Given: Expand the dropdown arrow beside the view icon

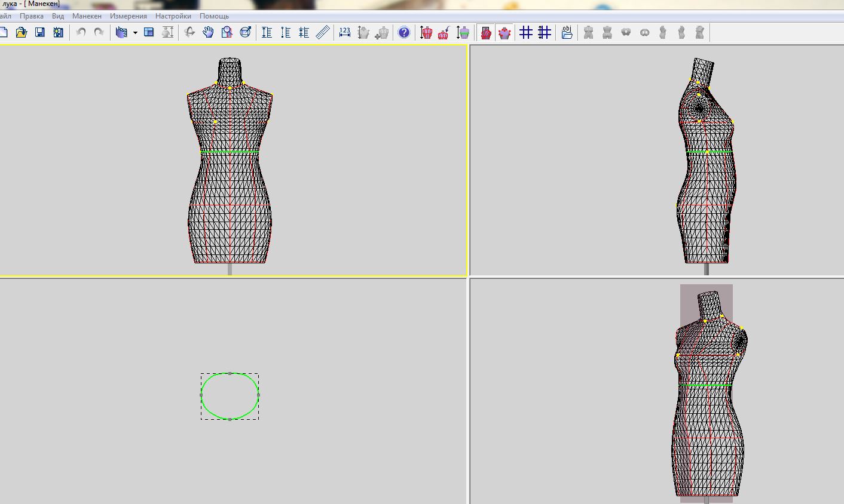Looking at the screenshot, I should pos(135,33).
